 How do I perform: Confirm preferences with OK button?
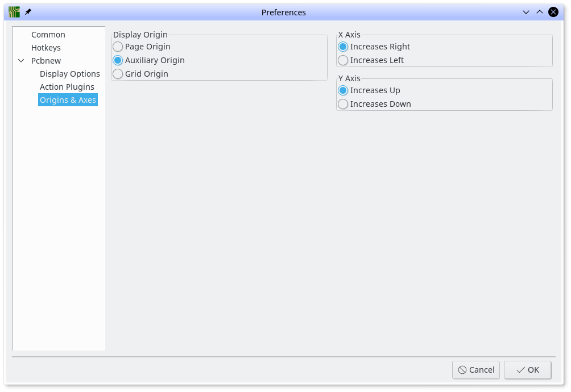coord(527,370)
